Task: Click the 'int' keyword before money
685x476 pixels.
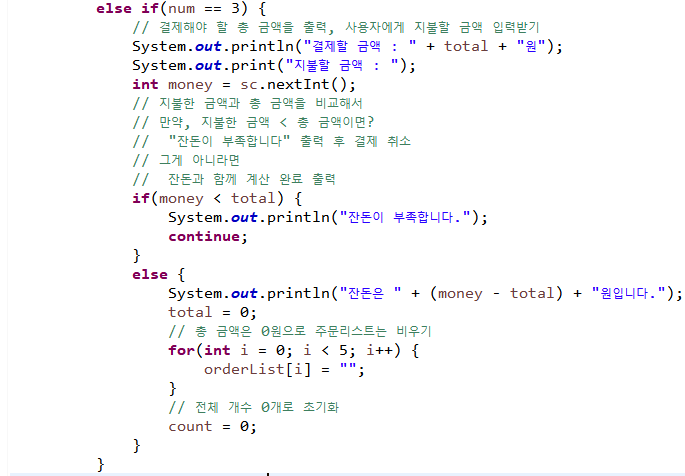Action: [145, 84]
